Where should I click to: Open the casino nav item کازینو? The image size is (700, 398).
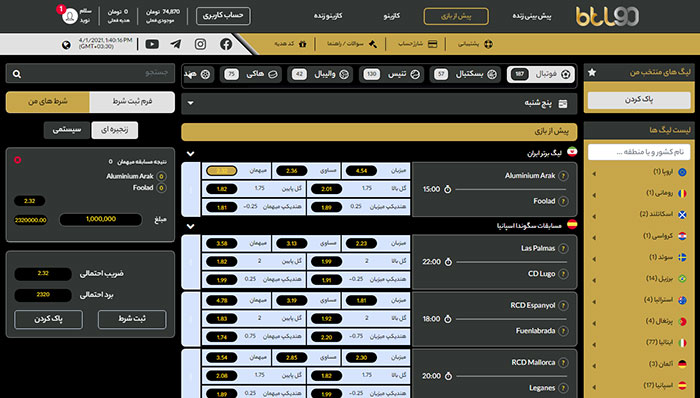(x=392, y=16)
